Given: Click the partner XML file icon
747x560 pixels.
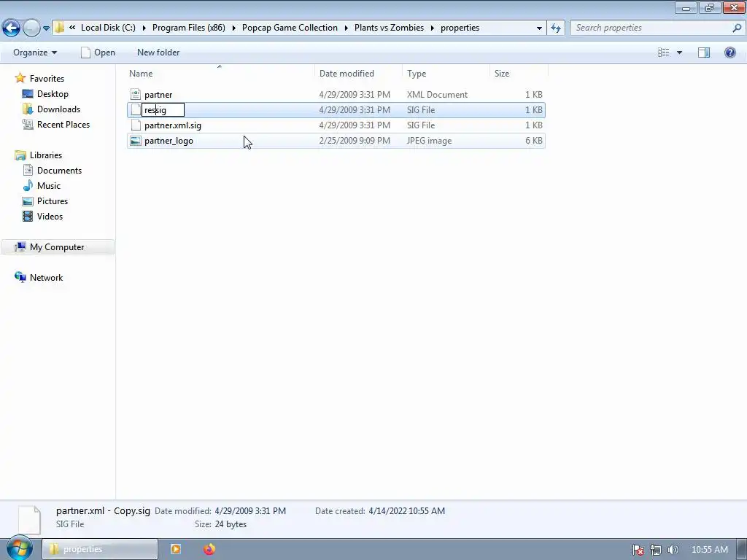Looking at the screenshot, I should [136, 94].
